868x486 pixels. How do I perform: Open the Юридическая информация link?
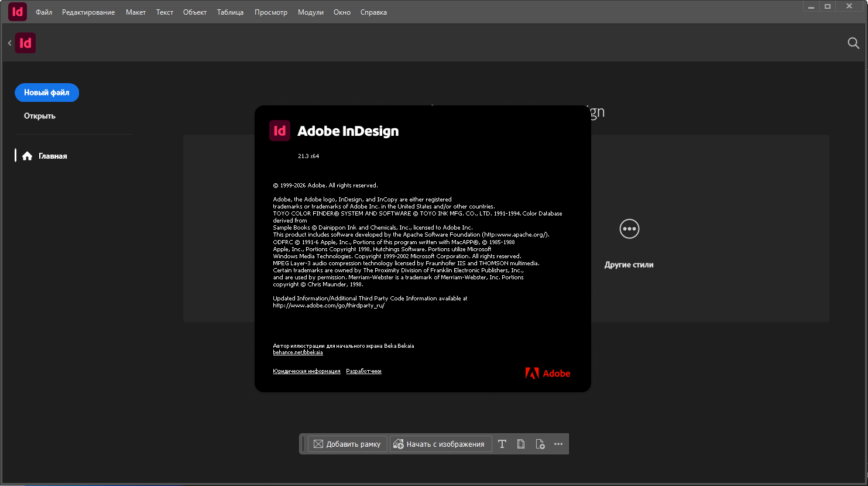(306, 371)
